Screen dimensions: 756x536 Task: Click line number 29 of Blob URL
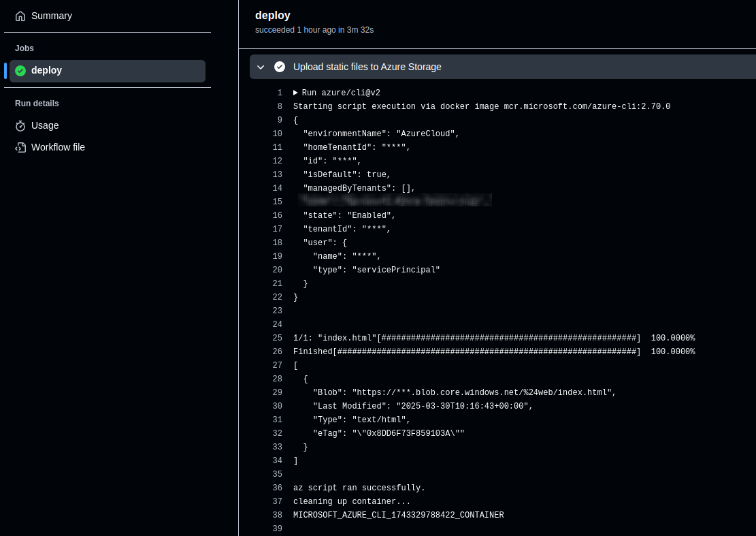pos(277,392)
